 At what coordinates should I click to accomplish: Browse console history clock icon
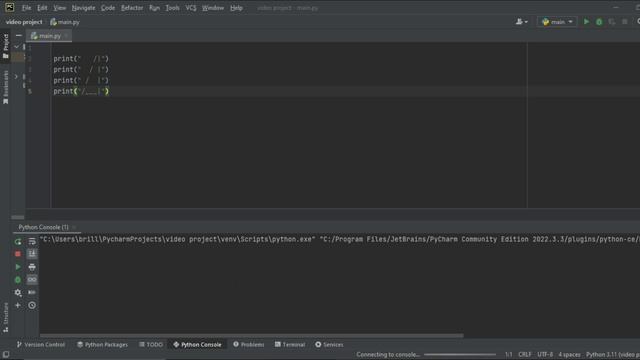click(32, 305)
